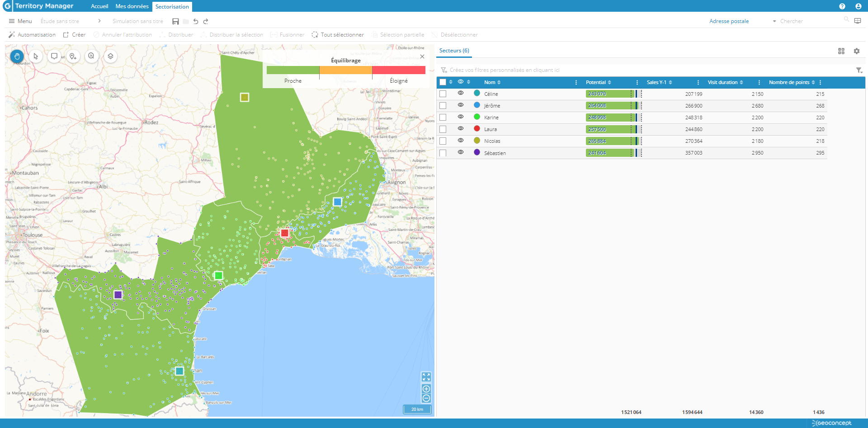Save the current simulation

(176, 21)
